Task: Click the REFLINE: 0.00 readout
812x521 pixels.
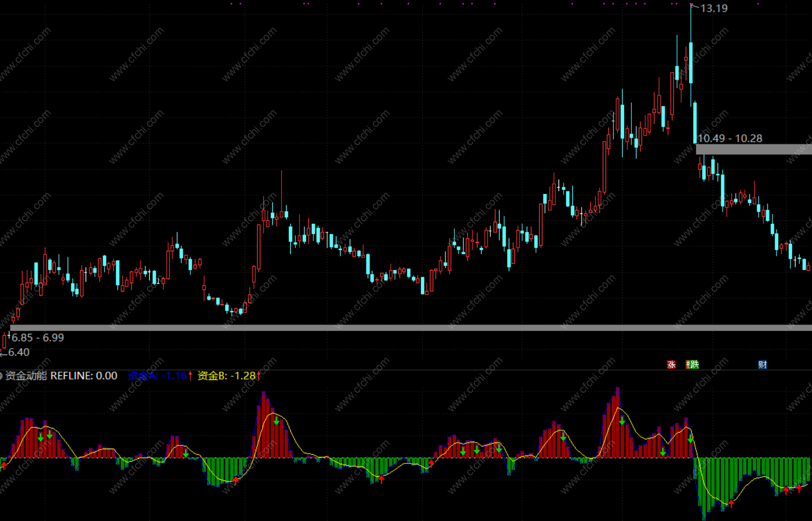Action: [84, 376]
